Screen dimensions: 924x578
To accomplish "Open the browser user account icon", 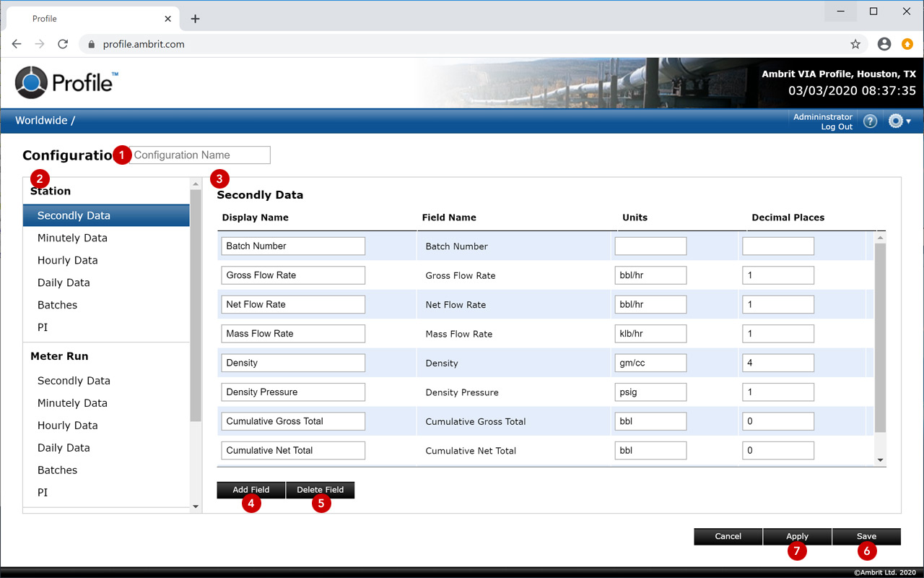I will pyautogui.click(x=884, y=44).
